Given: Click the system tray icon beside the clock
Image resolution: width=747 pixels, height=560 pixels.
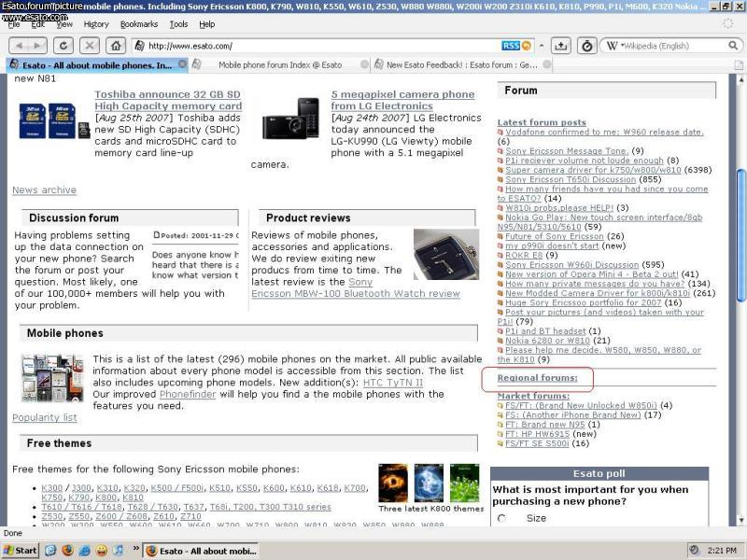Looking at the screenshot, I should [694, 551].
